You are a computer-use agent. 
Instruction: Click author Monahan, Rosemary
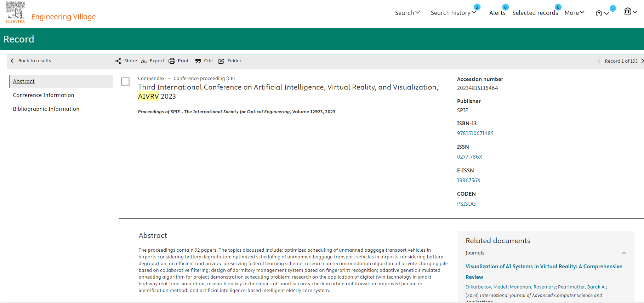pyautogui.click(x=533, y=287)
